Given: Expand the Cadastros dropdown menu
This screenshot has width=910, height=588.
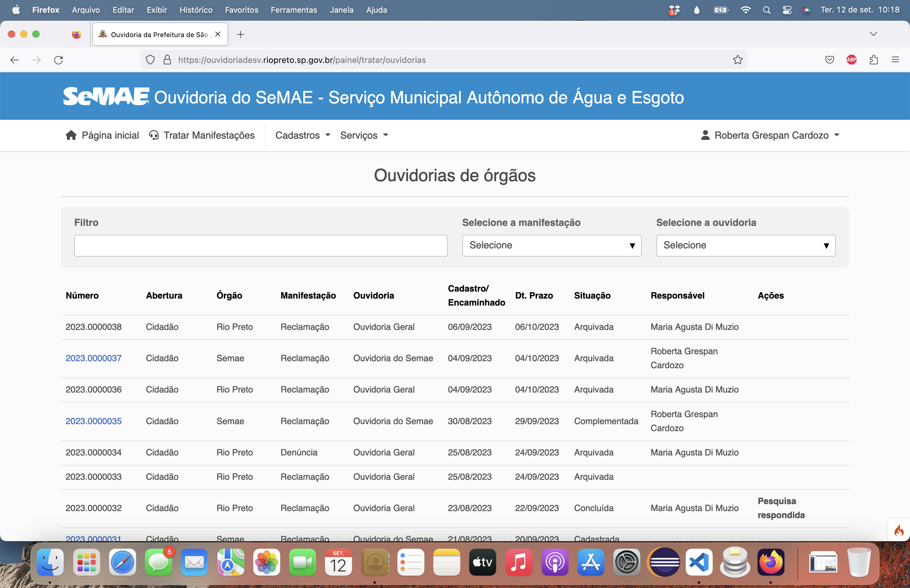Looking at the screenshot, I should coord(302,135).
